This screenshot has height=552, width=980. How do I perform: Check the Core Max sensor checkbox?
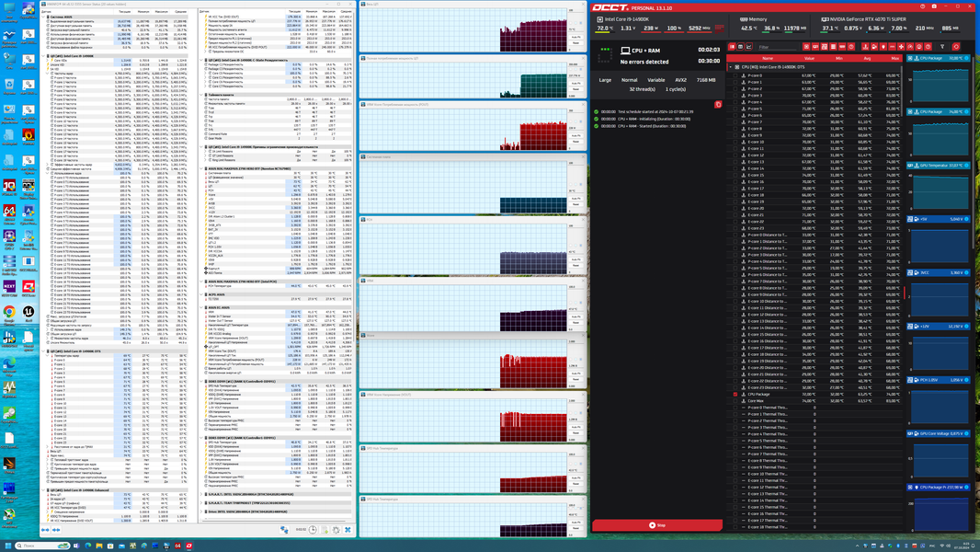[735, 401]
